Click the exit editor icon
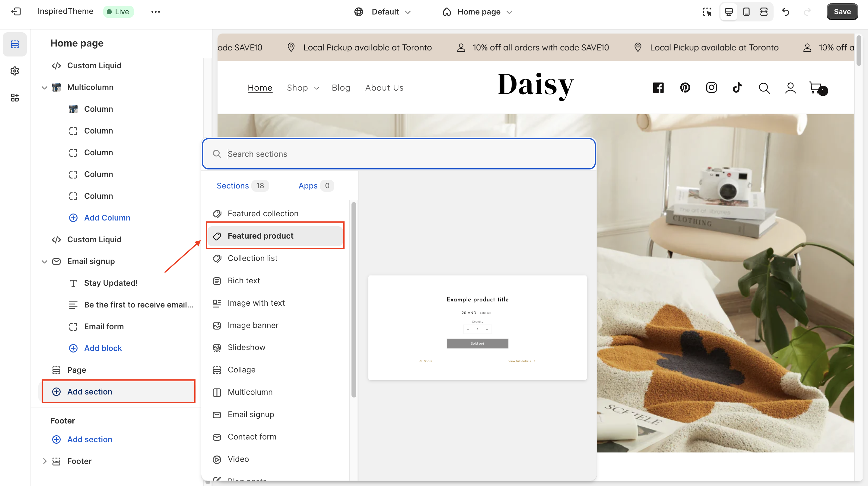This screenshot has height=486, width=868. coord(16,11)
